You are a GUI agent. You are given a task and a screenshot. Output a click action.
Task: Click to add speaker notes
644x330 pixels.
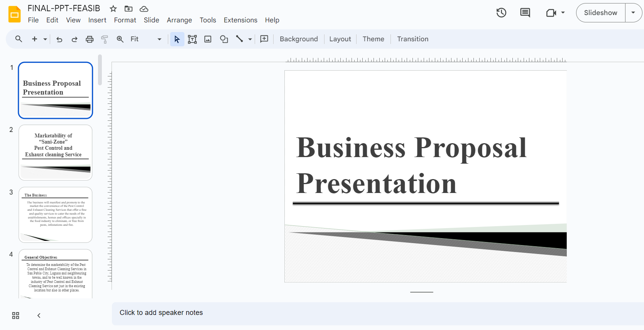click(378, 313)
